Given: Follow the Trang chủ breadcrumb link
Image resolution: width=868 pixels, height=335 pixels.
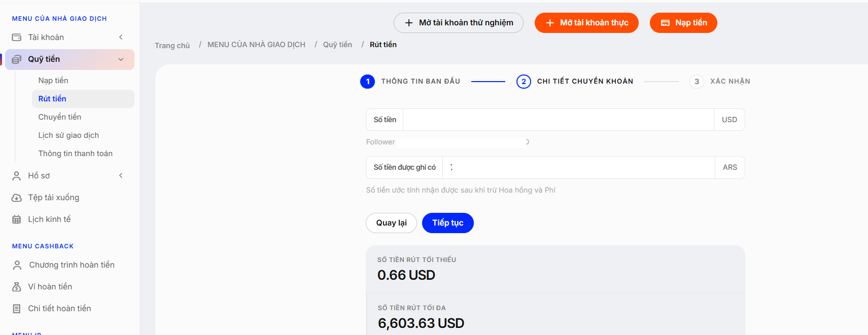Looking at the screenshot, I should tap(172, 46).
